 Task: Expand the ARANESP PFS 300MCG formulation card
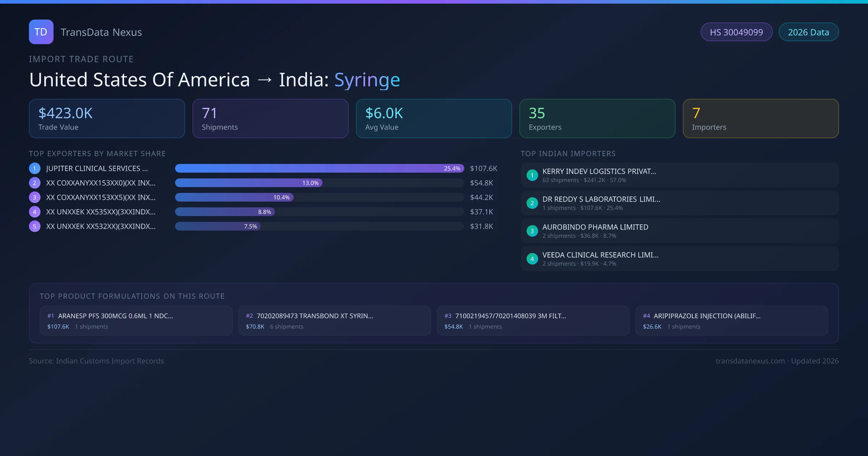[136, 320]
